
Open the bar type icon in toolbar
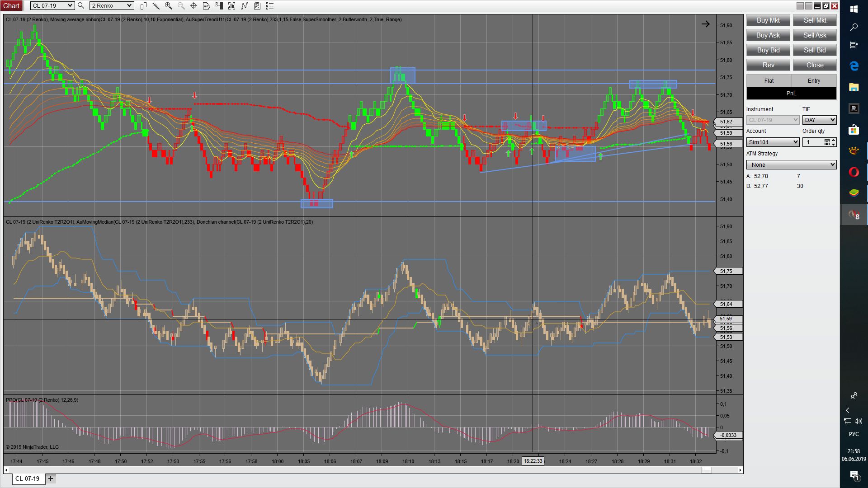click(143, 6)
